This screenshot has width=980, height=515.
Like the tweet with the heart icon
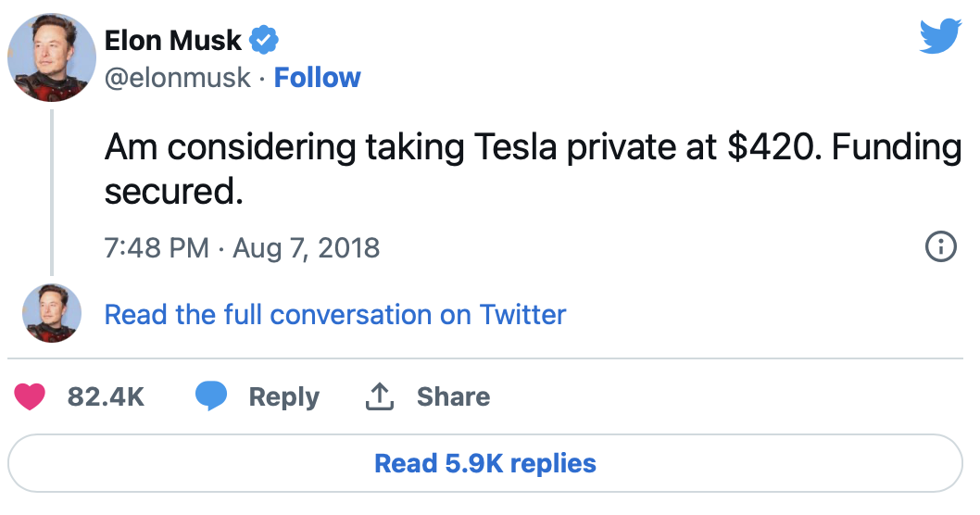click(x=31, y=396)
